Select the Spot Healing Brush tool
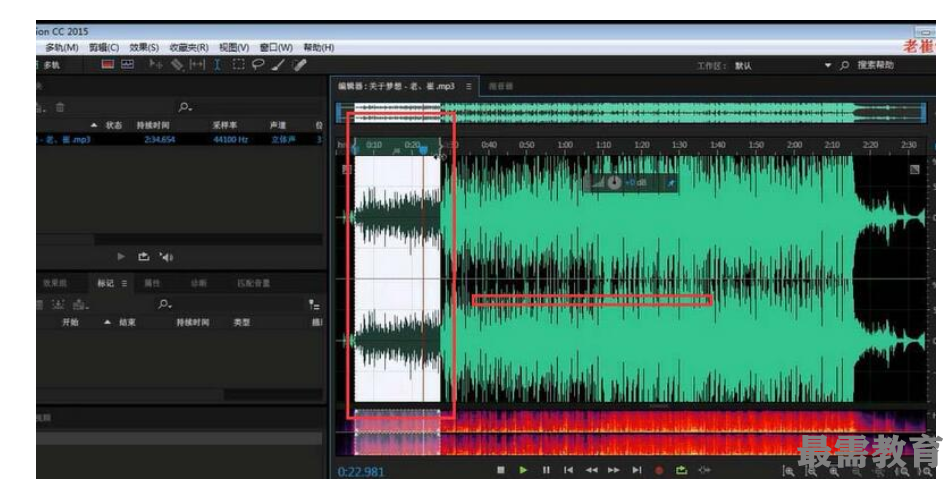949x491 pixels. click(298, 65)
